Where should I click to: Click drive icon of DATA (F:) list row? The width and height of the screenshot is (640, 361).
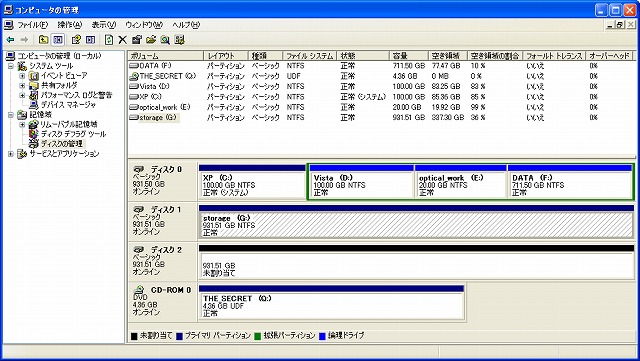(x=134, y=66)
